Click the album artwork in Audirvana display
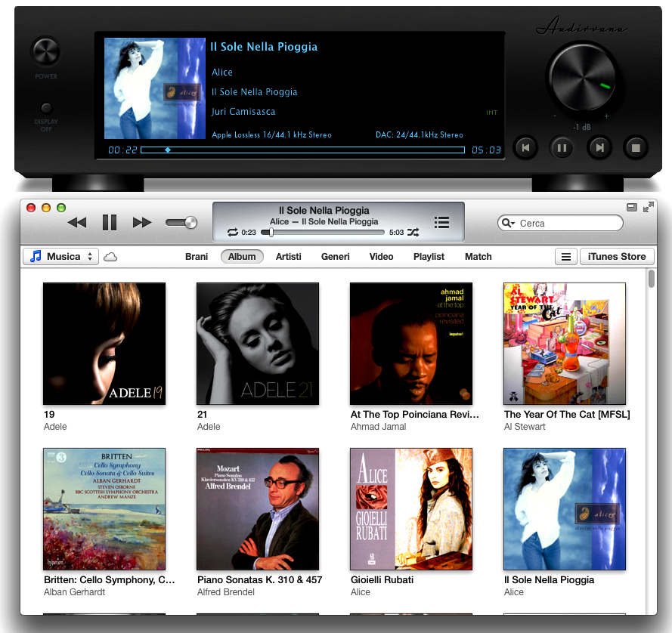 (155, 88)
